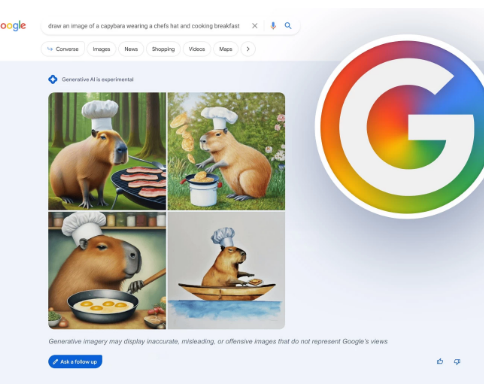Image resolution: width=484 pixels, height=388 pixels.
Task: Open the capybara flipping pancakes image
Action: pos(226,151)
